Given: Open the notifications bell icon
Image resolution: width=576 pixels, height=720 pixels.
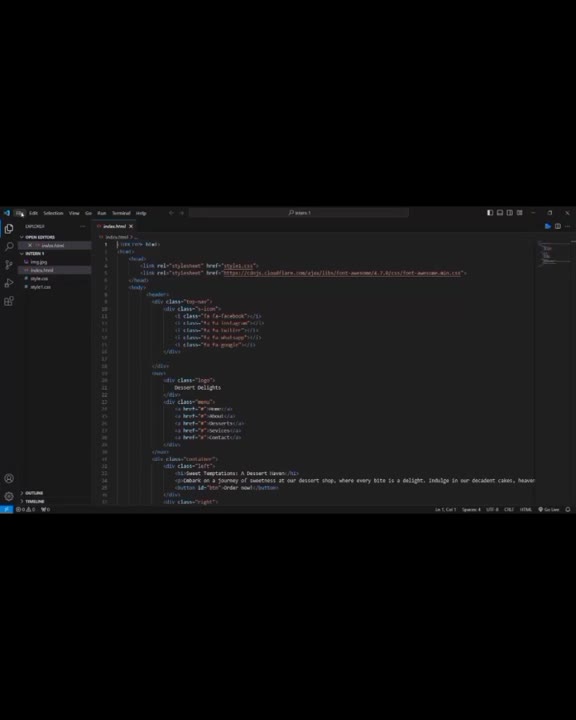Looking at the screenshot, I should [568, 509].
